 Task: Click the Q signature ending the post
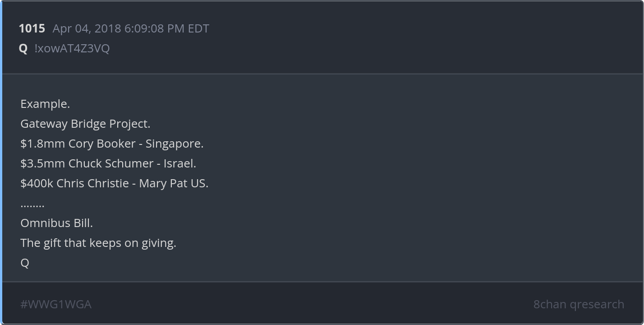point(25,263)
